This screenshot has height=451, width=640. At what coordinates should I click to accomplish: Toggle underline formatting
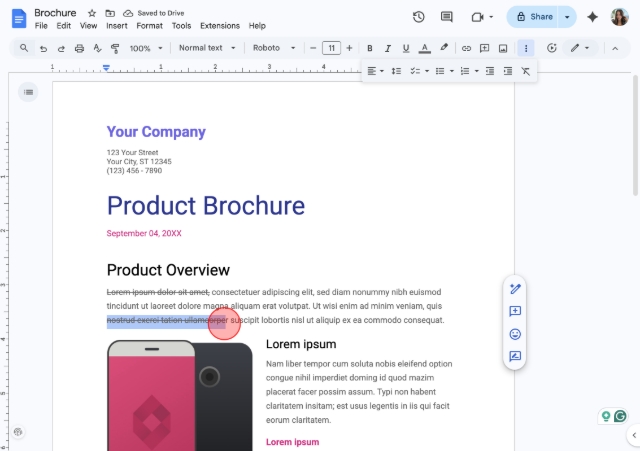(406, 48)
